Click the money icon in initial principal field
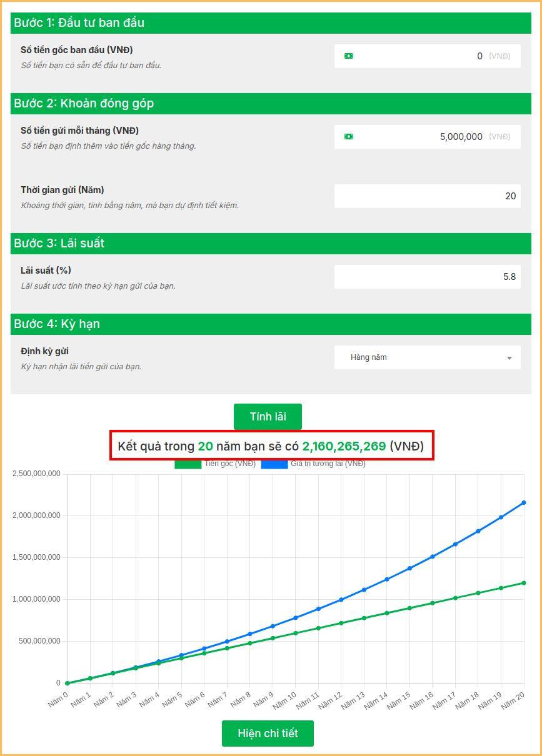Screen dimensions: 542x756 tap(349, 56)
